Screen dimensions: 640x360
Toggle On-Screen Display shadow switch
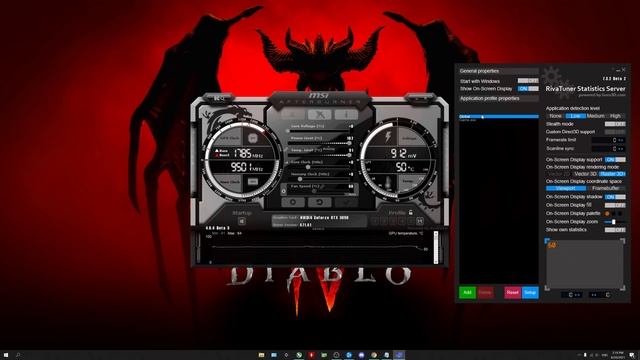tap(615, 197)
